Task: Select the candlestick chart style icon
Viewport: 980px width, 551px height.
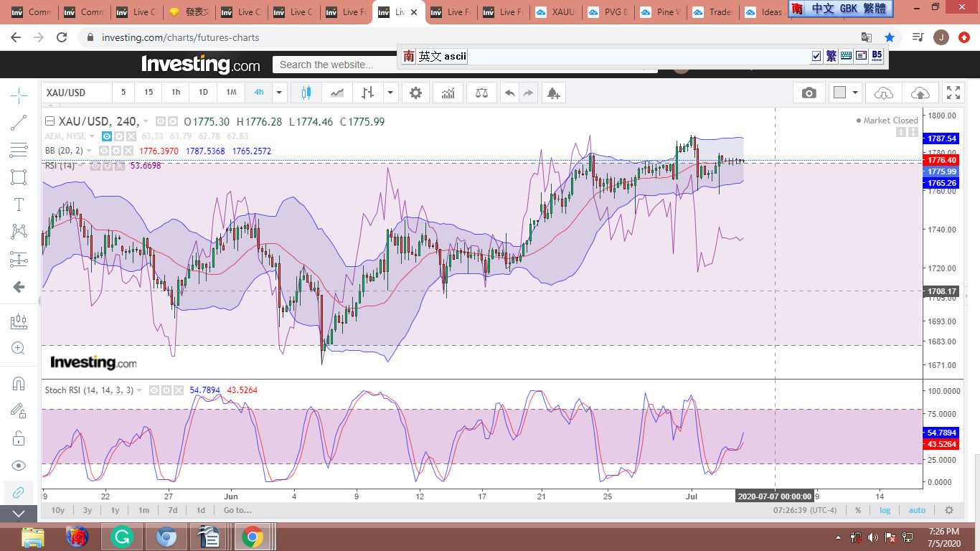Action: click(306, 93)
